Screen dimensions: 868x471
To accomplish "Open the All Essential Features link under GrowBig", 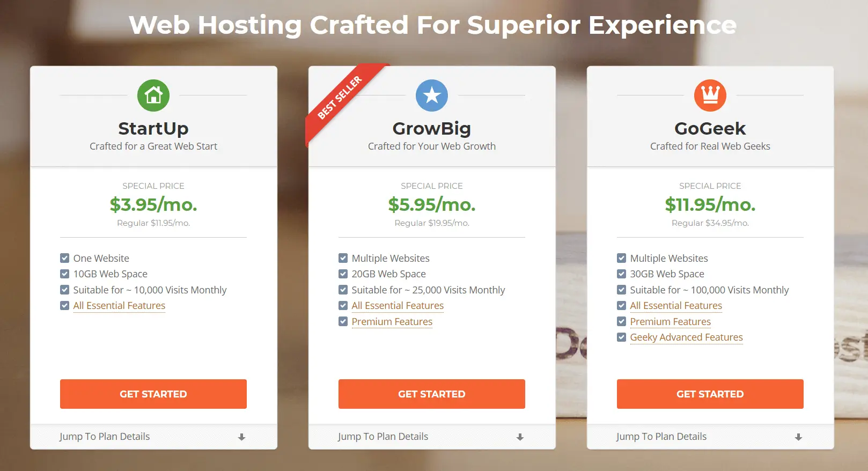I will [398, 305].
